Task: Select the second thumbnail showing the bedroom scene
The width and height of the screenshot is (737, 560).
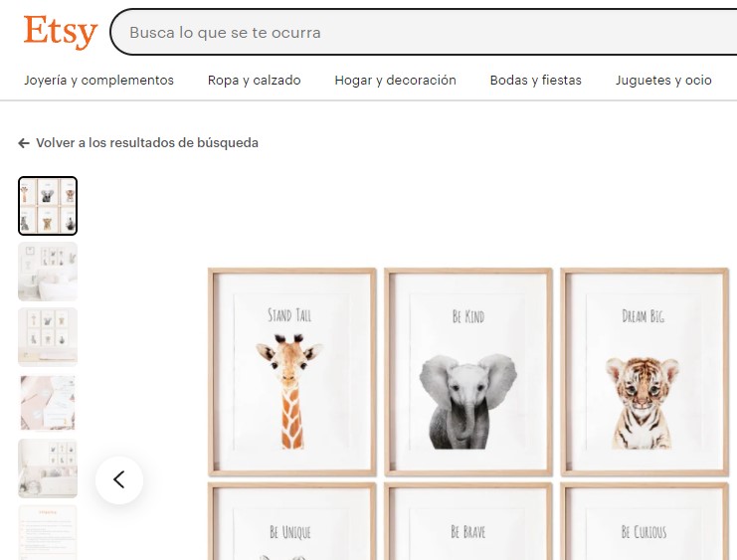Action: coord(48,272)
